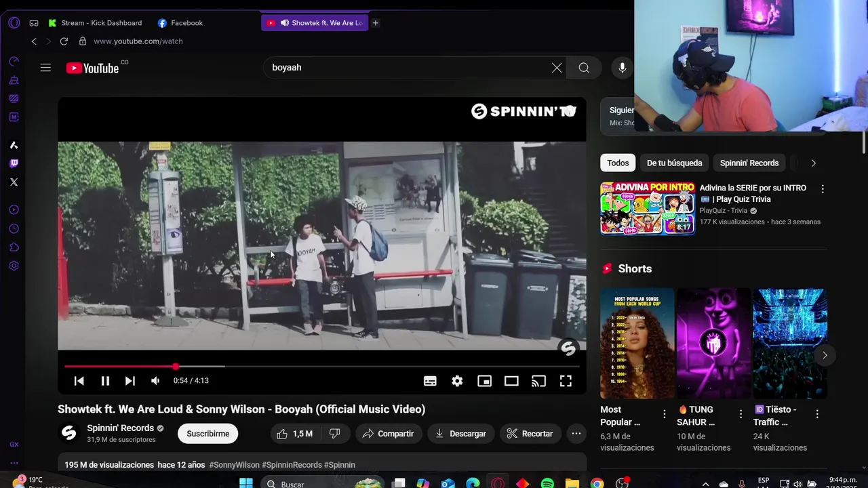Dislike the Booyah video

334,434
